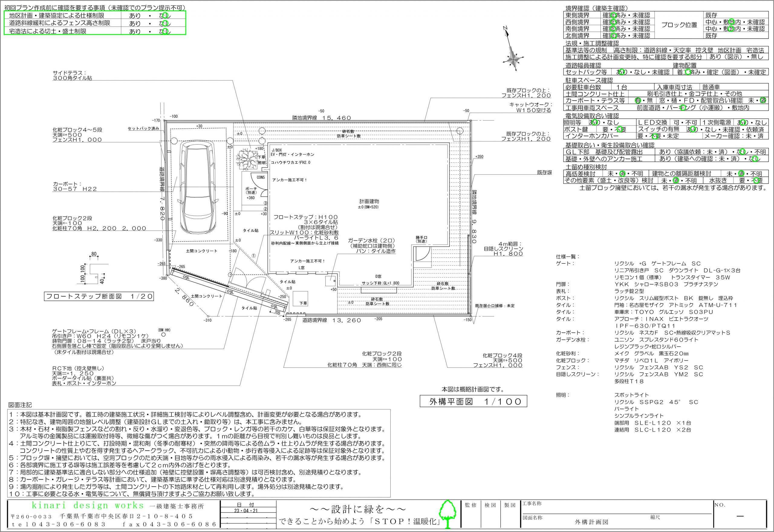The height and width of the screenshot is (532, 774).
Task: Select the 計画建物 label inside the building
Action: coord(369,201)
